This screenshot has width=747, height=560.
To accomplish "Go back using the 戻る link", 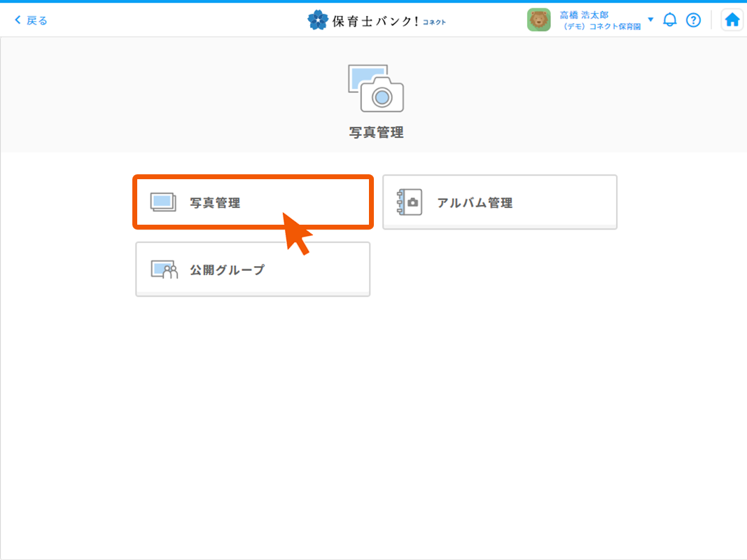I will click(x=37, y=20).
